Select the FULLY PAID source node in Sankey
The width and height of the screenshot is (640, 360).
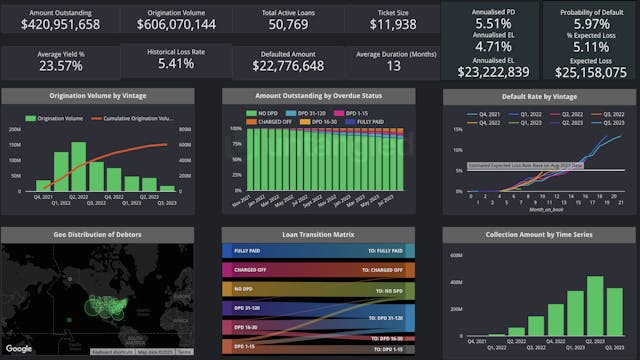coord(227,251)
